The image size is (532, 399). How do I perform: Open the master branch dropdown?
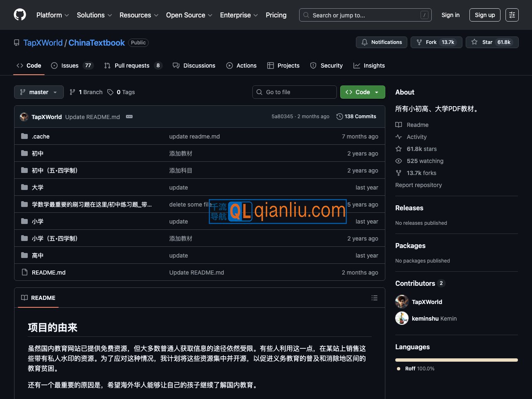coord(39,92)
